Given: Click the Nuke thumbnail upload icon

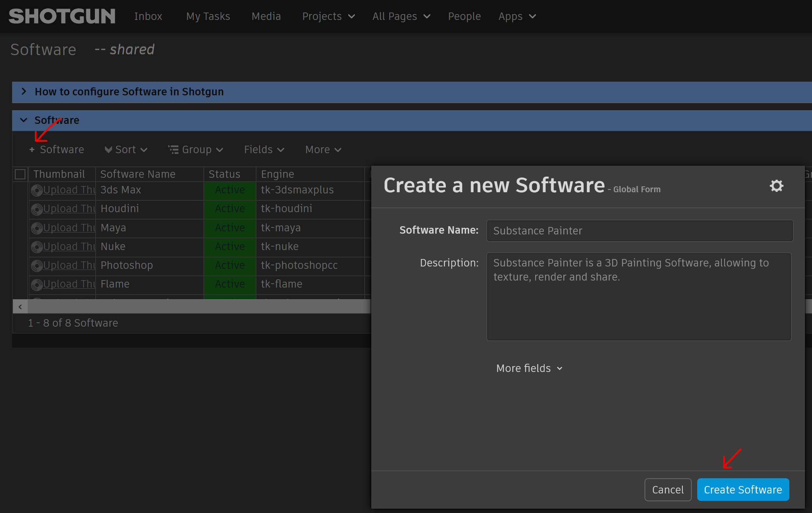Looking at the screenshot, I should pyautogui.click(x=37, y=247).
